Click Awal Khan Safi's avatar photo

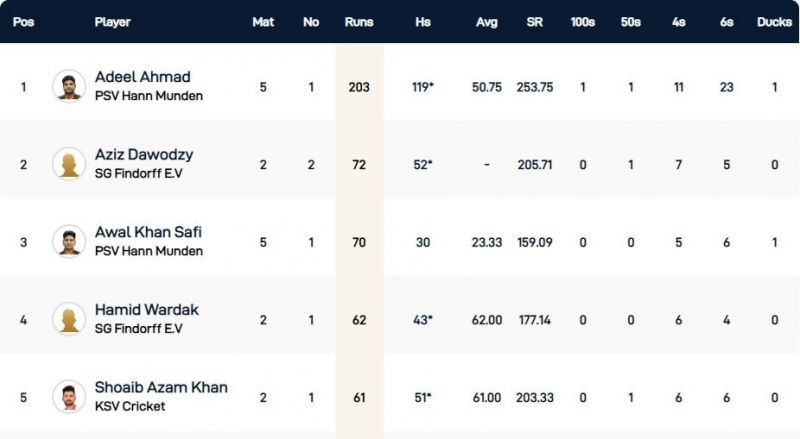point(69,241)
